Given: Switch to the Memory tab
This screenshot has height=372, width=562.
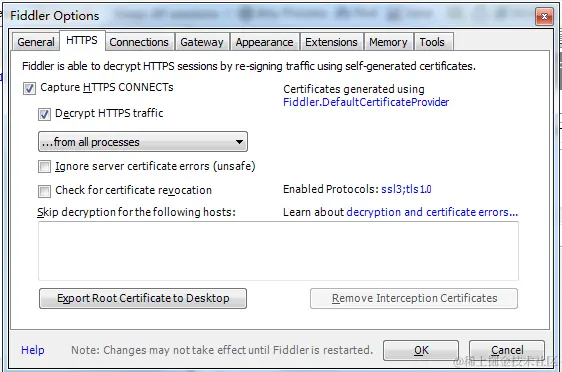Looking at the screenshot, I should coord(389,42).
